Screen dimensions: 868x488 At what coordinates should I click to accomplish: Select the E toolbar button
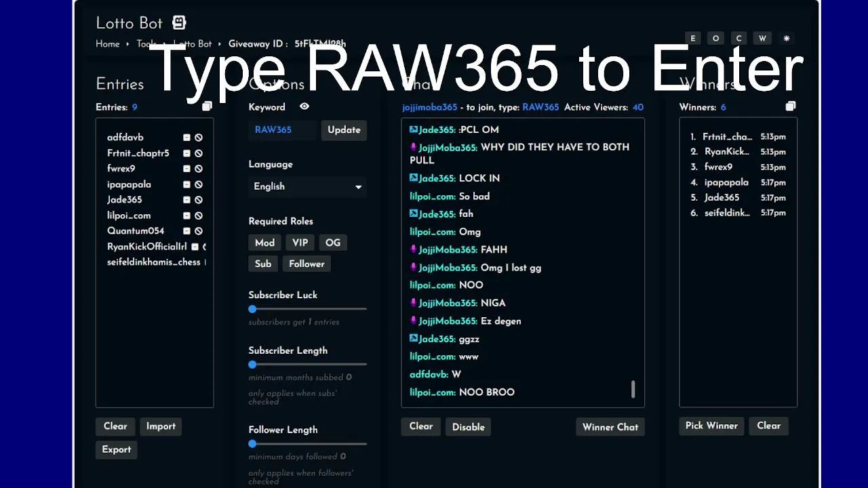pos(693,39)
